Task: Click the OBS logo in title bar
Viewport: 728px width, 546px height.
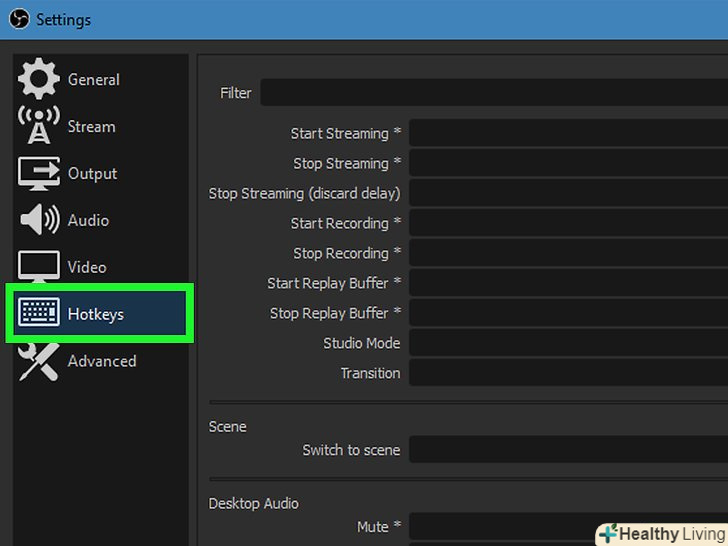Action: click(19, 20)
